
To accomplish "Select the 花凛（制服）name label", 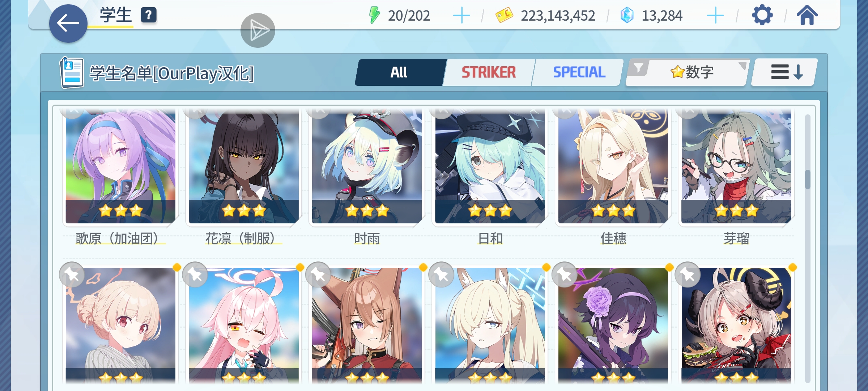I will (240, 239).
